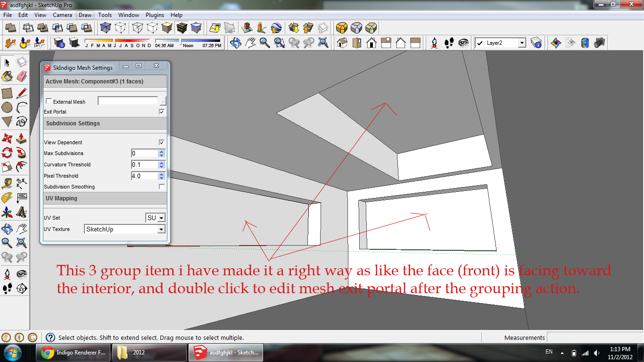Open the Layer2 layer dropdown
This screenshot has height=362, width=644.
(x=522, y=43)
